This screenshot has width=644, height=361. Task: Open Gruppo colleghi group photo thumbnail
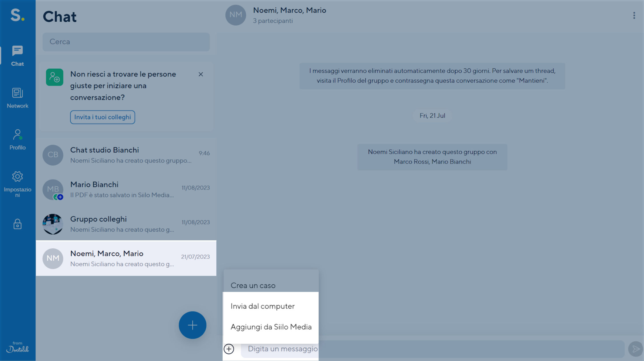[53, 224]
